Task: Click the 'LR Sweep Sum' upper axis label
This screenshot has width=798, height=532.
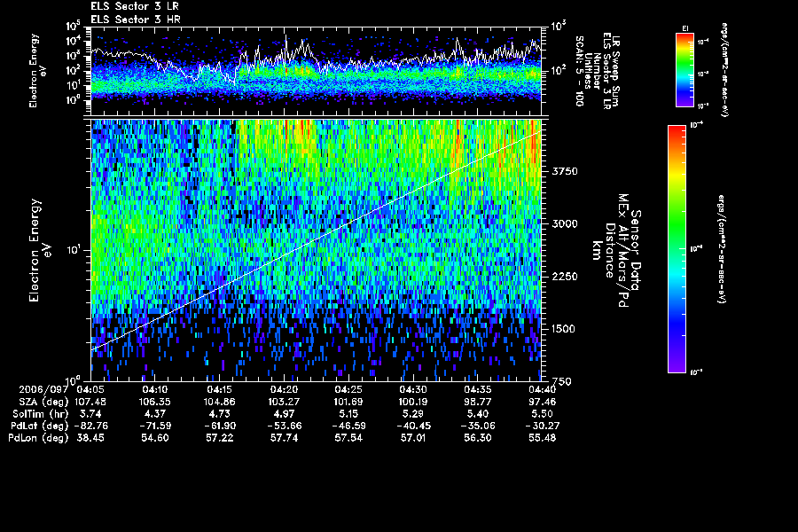Action: 616,71
